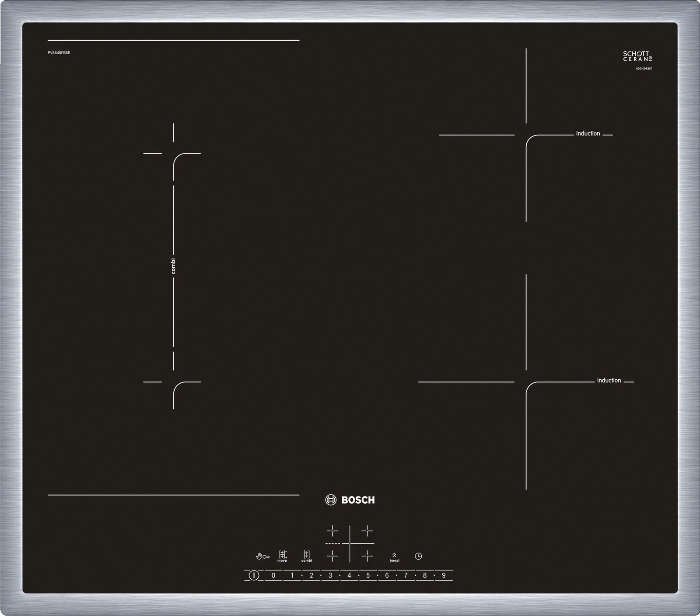This screenshot has height=616, width=700.
Task: Click the upper right induction label
Action: click(588, 133)
